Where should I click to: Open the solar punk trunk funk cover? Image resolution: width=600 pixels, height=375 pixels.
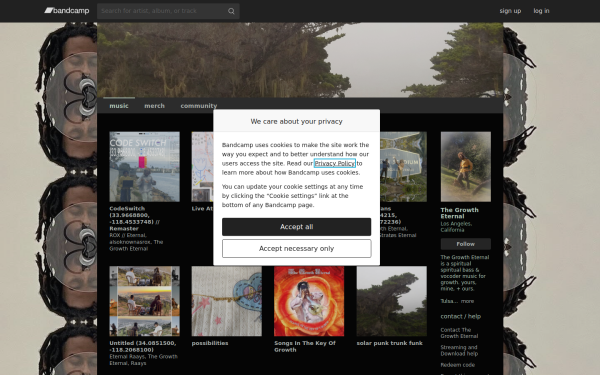click(391, 301)
